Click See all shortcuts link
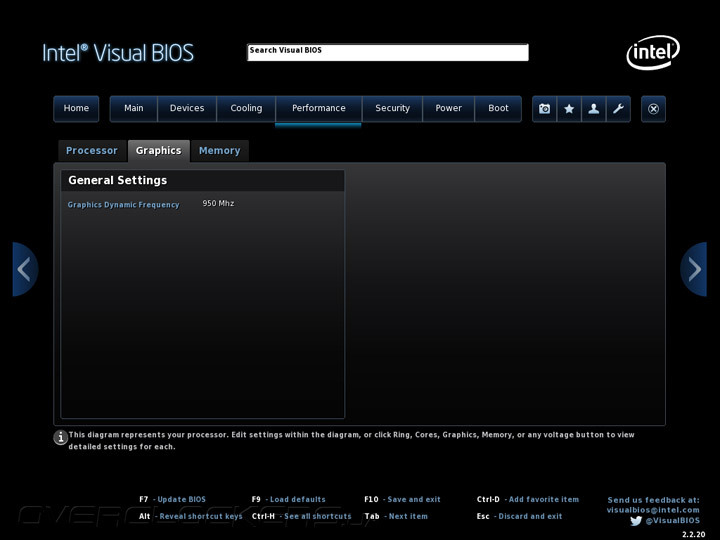 318,517
